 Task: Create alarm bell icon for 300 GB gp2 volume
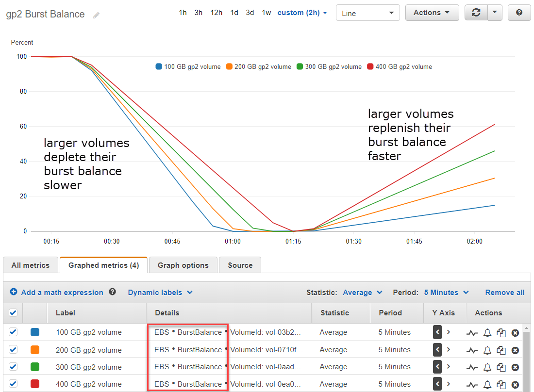[x=487, y=367]
